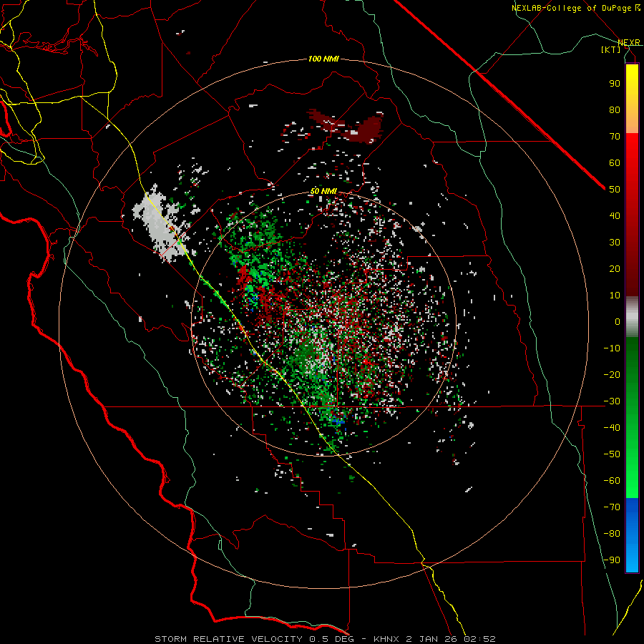
Task: Click the 40 value on velocity scale
Action: (615, 215)
